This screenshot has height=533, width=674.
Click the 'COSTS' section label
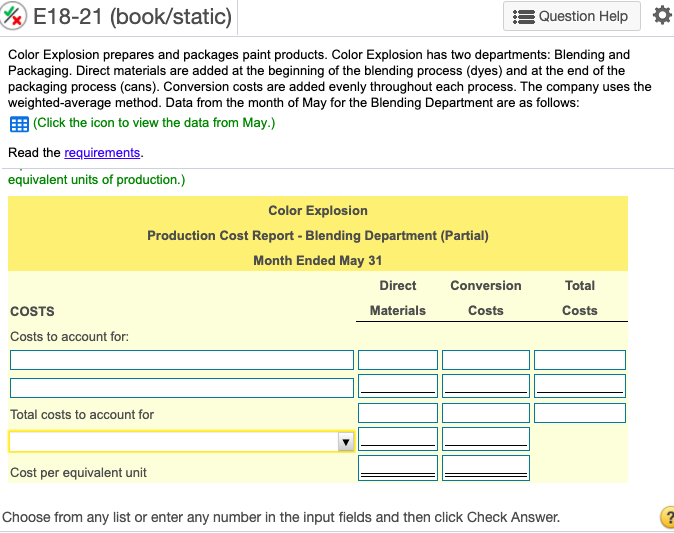tap(32, 311)
